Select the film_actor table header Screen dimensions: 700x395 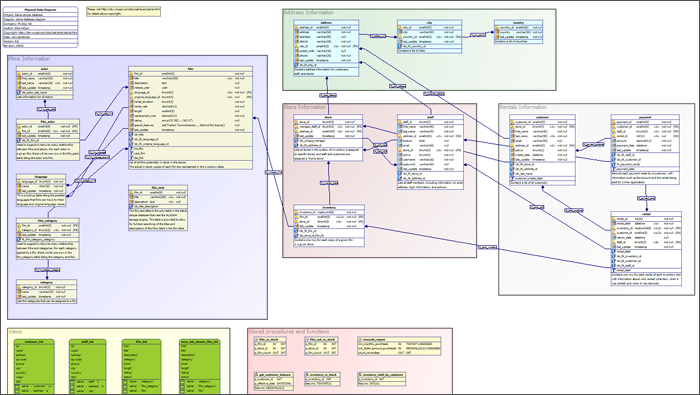(x=48, y=122)
